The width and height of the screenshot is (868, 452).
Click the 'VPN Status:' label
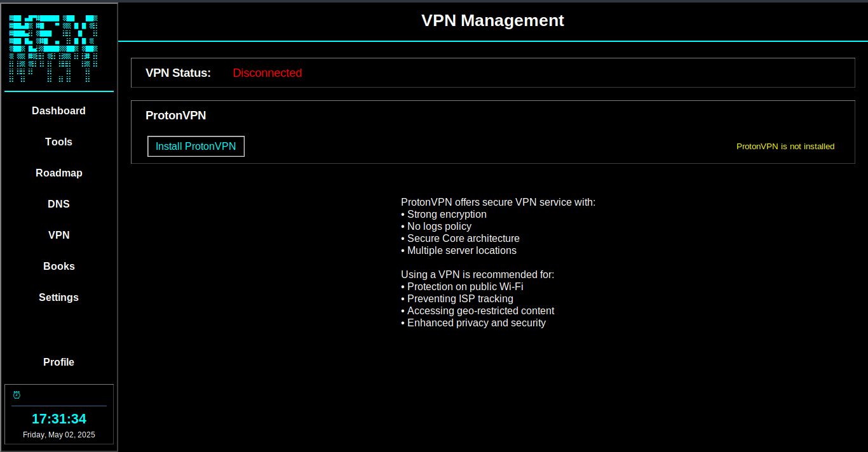178,73
